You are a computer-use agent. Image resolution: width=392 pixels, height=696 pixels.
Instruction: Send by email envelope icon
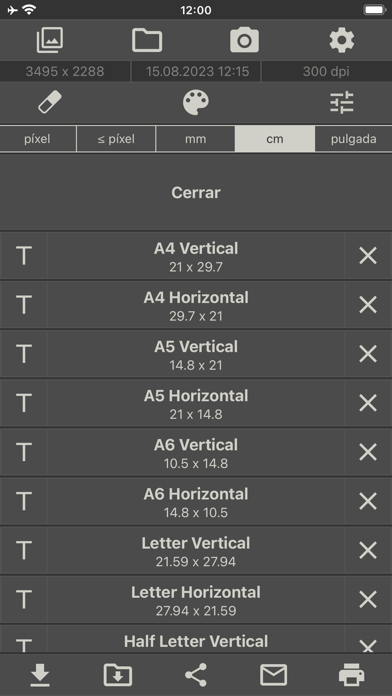pyautogui.click(x=273, y=675)
